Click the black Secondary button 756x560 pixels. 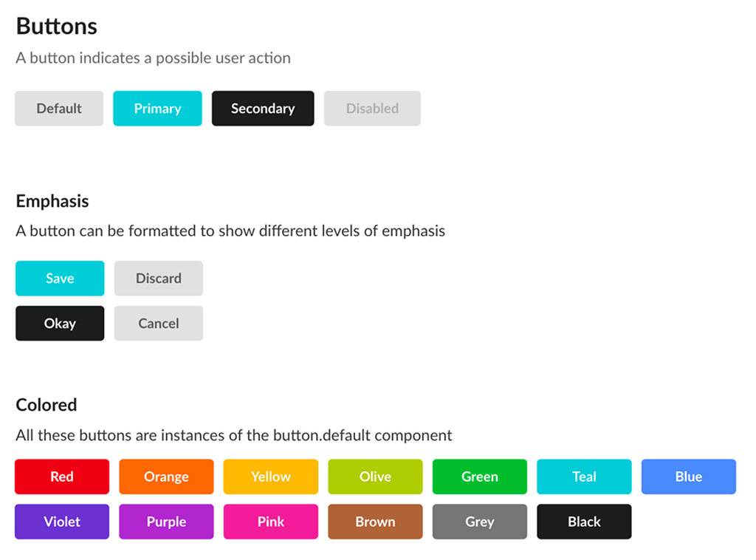pos(263,109)
